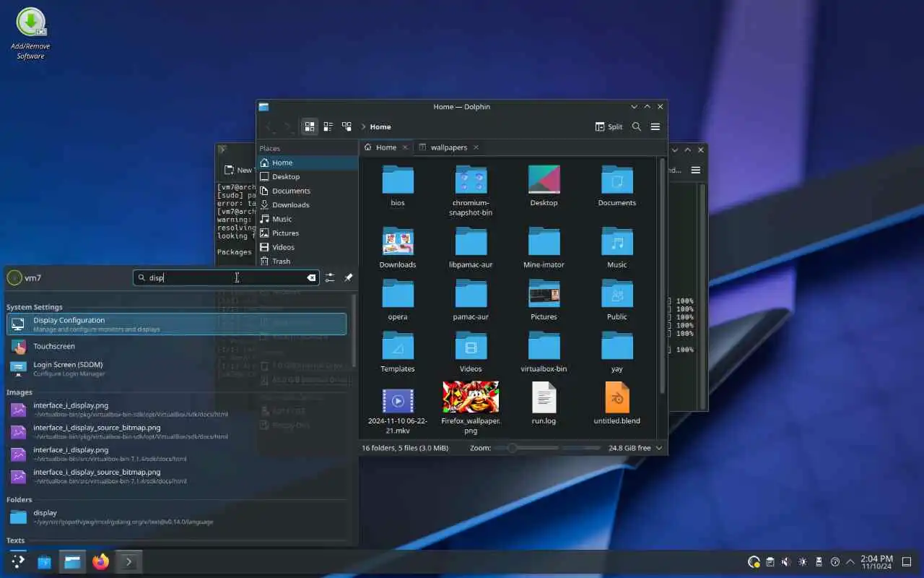The image size is (924, 578).
Task: Select the opera folder
Action: click(x=398, y=300)
